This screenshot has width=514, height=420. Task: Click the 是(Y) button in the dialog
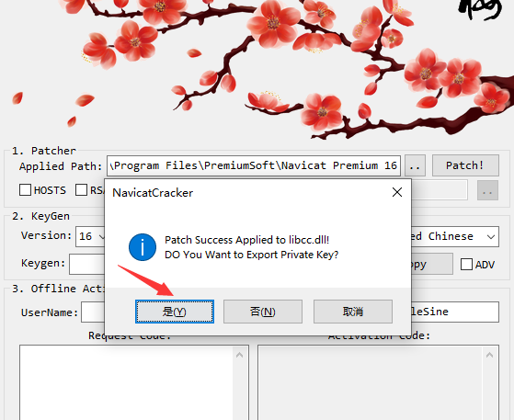tap(175, 312)
